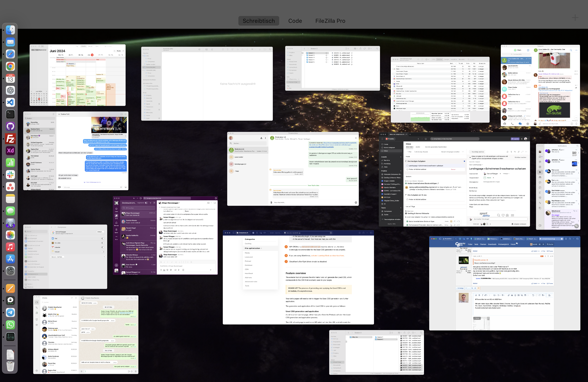Open the Trash in the Dock
This screenshot has height=382, width=588.
point(10,366)
